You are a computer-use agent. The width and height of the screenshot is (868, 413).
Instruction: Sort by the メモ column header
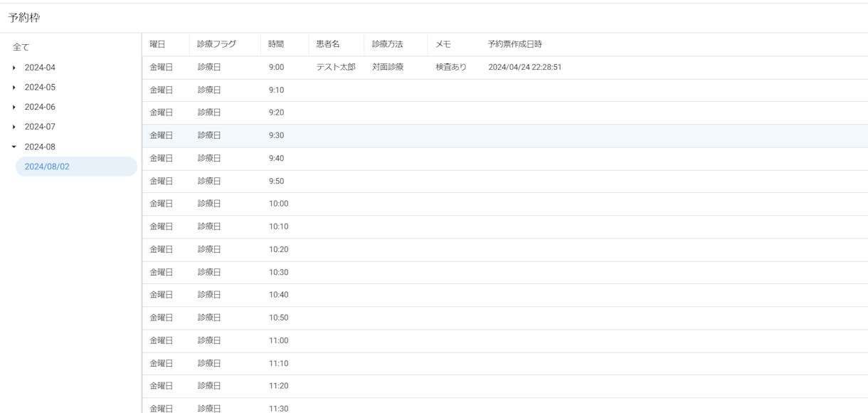443,44
